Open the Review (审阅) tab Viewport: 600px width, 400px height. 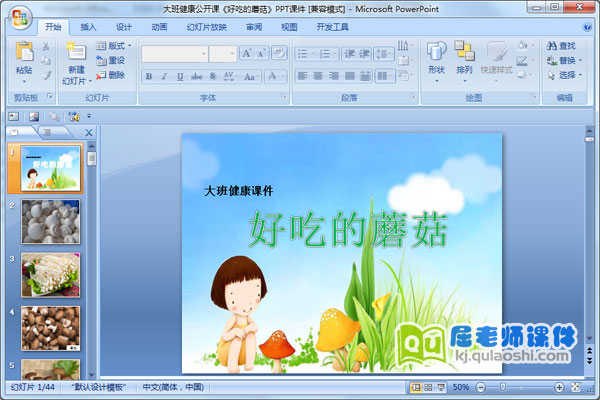254,27
